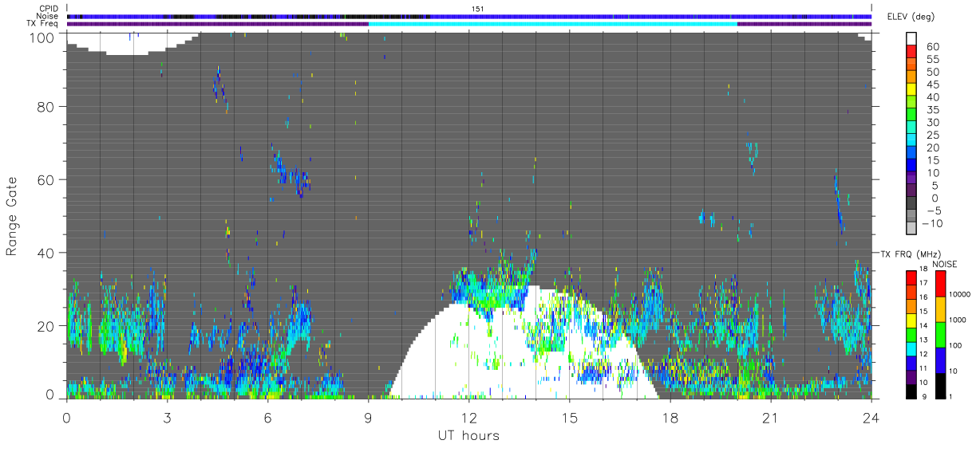Click the green swatch of NOISE legend
Viewport: 980px width, 452px height.
(940, 335)
